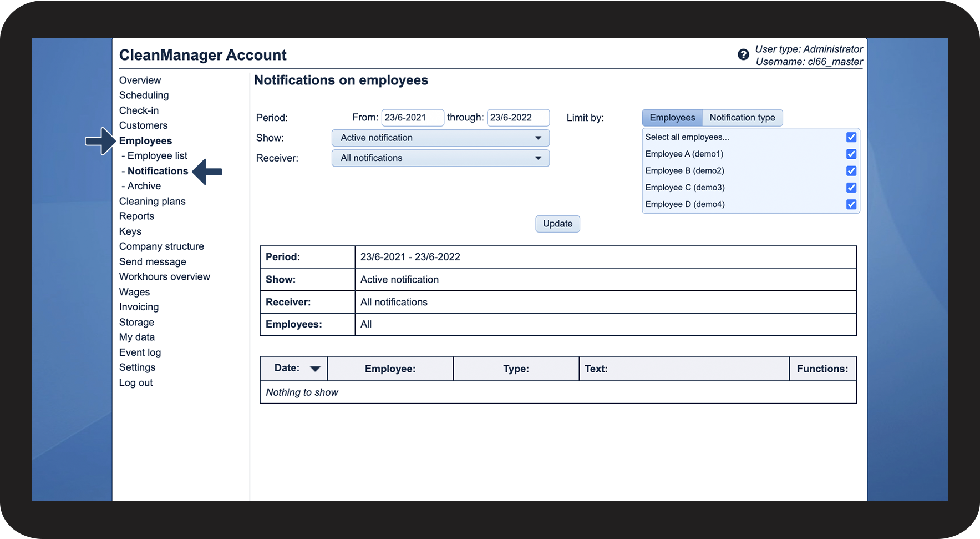The height and width of the screenshot is (539, 980).
Task: Edit the through date field
Action: [x=517, y=118]
